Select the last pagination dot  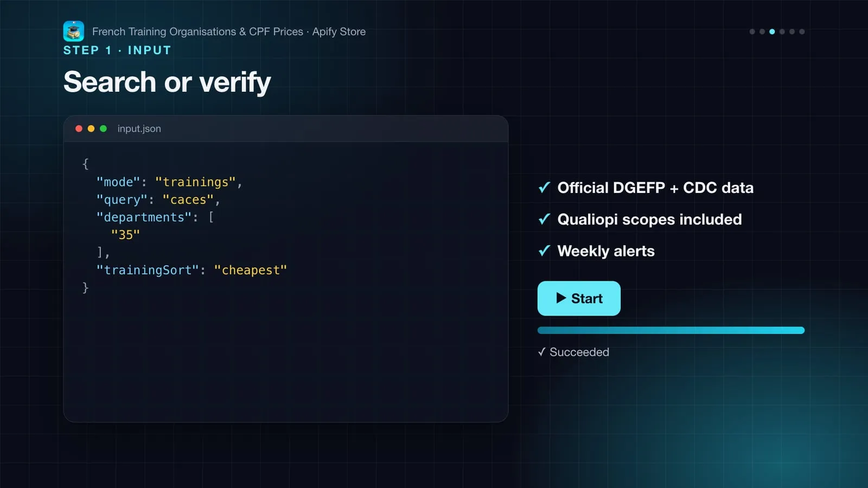[x=802, y=31]
